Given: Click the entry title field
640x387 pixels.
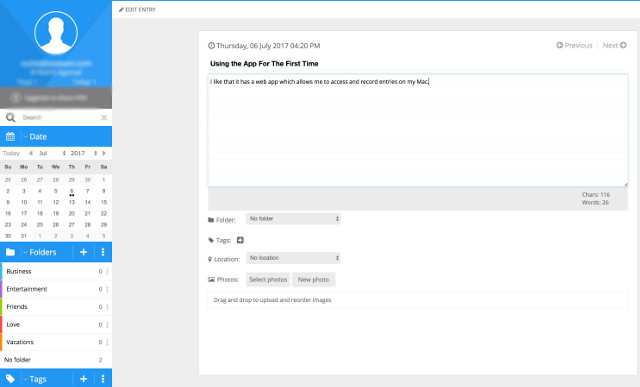Looking at the screenshot, I should click(x=418, y=64).
